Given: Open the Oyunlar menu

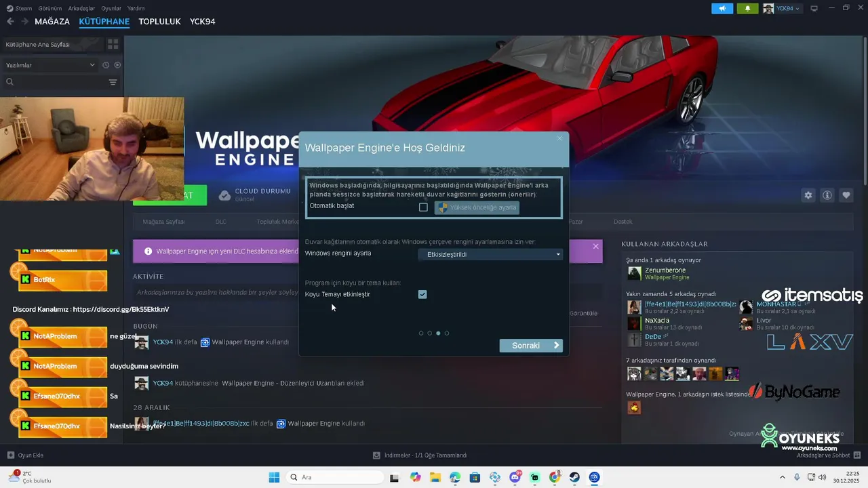Looking at the screenshot, I should (111, 8).
